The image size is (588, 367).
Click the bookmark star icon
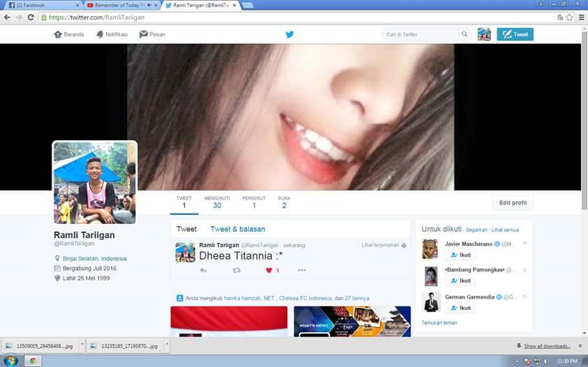pos(569,17)
